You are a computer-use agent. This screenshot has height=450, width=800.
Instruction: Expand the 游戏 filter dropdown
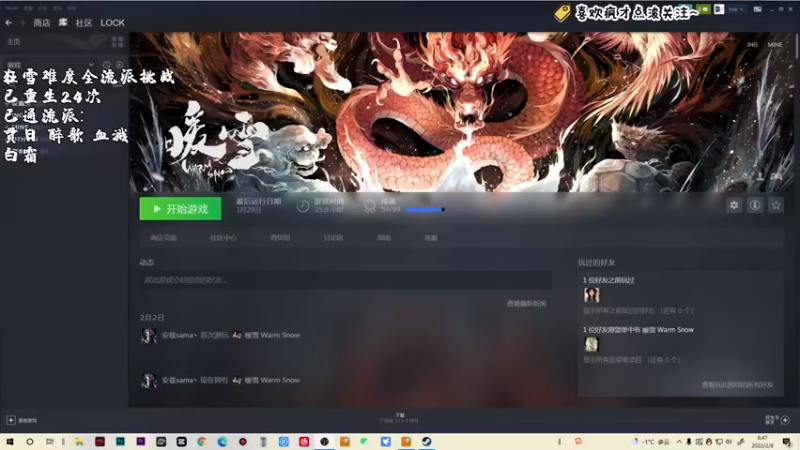(x=91, y=65)
